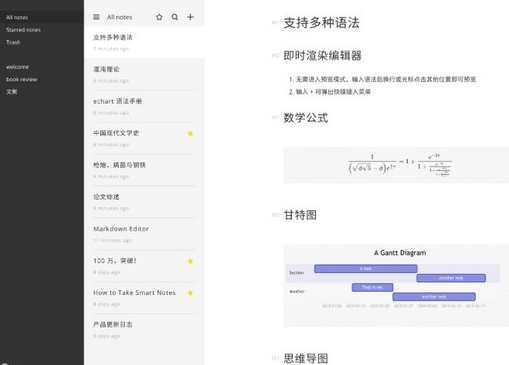Viewport: 509px width, 365px height.
Task: Open the 枪炮、病菌与钢铁 note
Action: (144, 170)
